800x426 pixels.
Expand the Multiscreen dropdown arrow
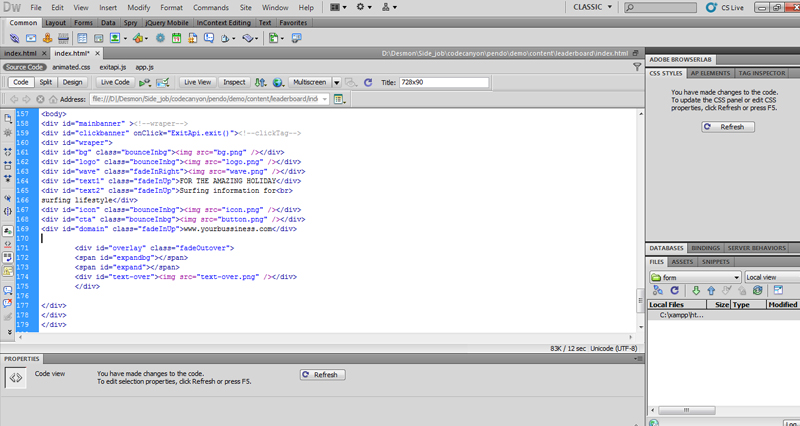coord(337,82)
